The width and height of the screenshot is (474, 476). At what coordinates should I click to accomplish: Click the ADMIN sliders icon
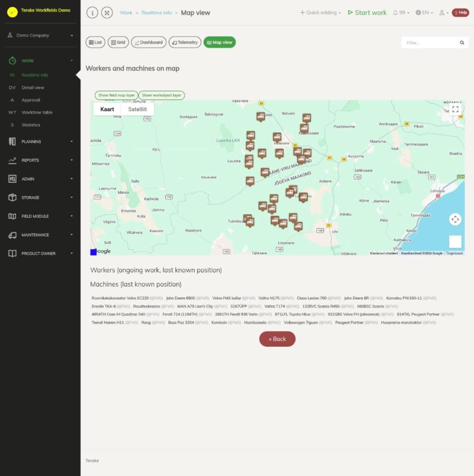12,179
